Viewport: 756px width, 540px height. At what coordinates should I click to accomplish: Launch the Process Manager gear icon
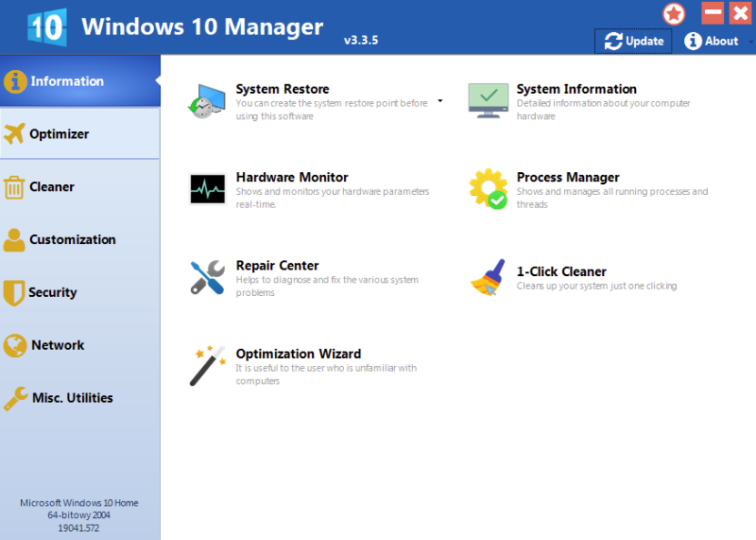(x=489, y=189)
